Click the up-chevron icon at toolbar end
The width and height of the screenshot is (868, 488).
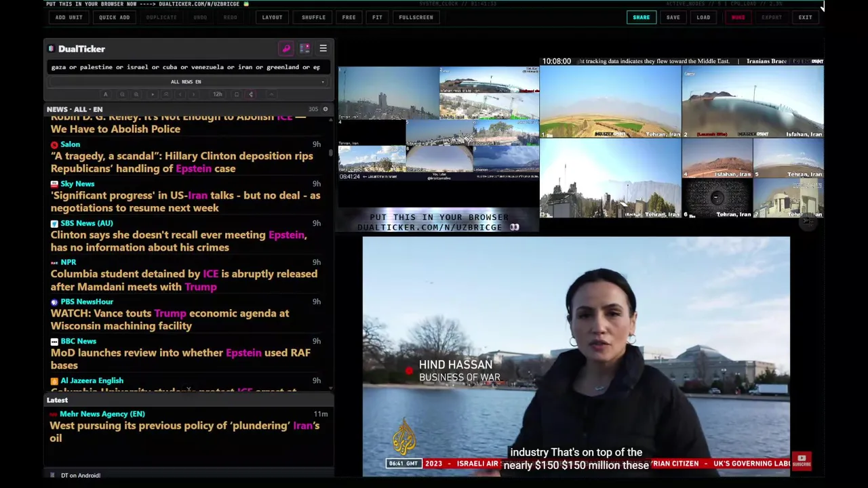point(271,94)
